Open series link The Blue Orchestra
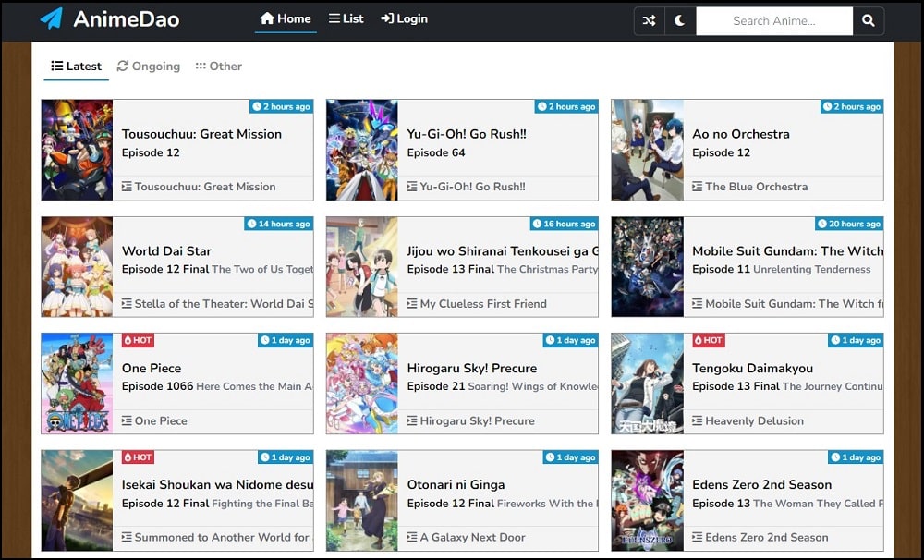 click(x=757, y=187)
